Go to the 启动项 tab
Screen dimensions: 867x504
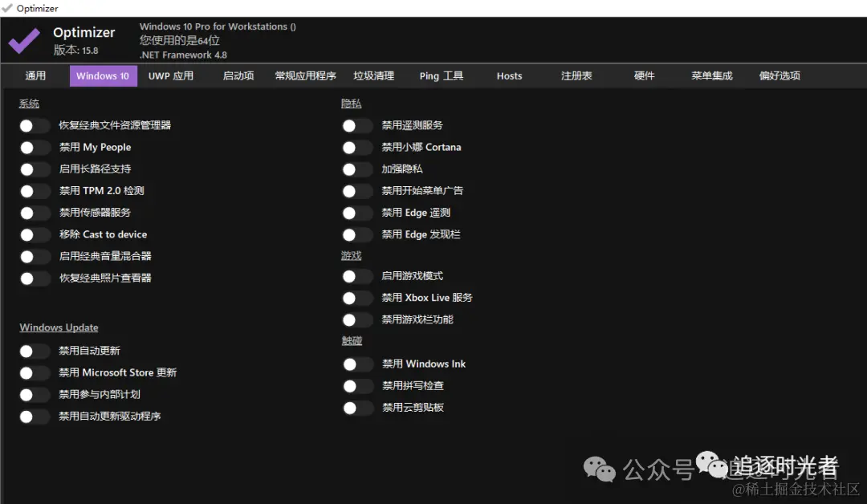pos(238,75)
